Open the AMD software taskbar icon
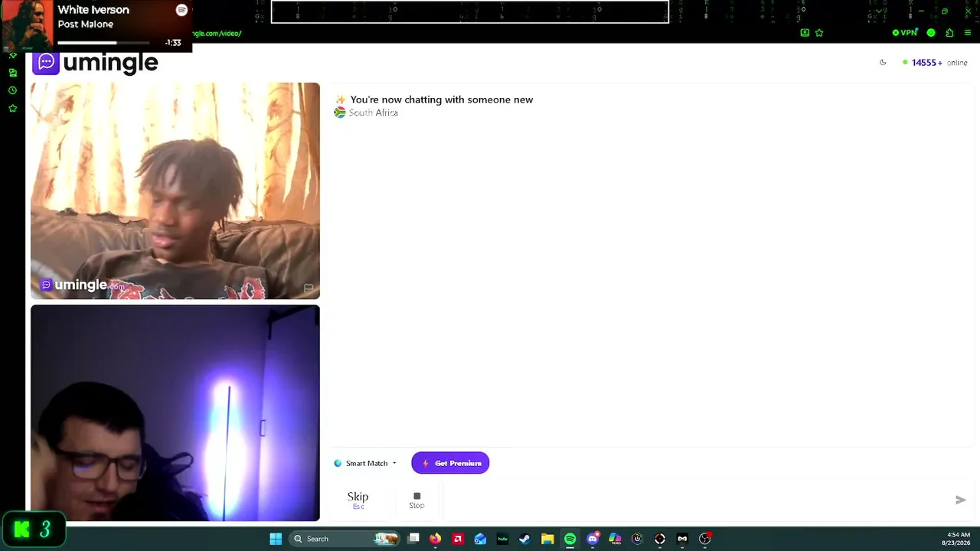 (x=458, y=539)
